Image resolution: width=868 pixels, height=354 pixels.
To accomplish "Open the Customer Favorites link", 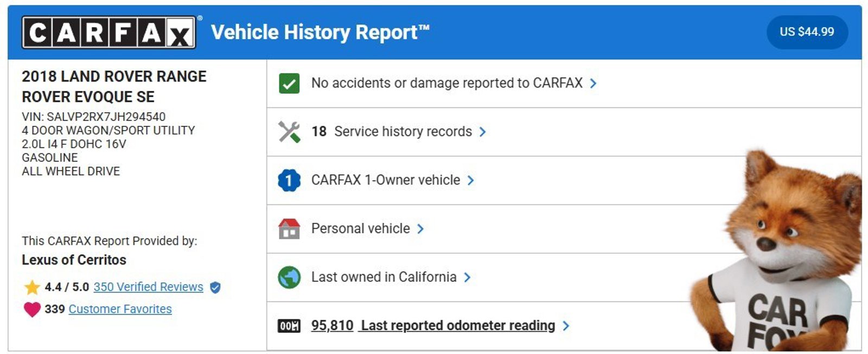I will coord(120,309).
